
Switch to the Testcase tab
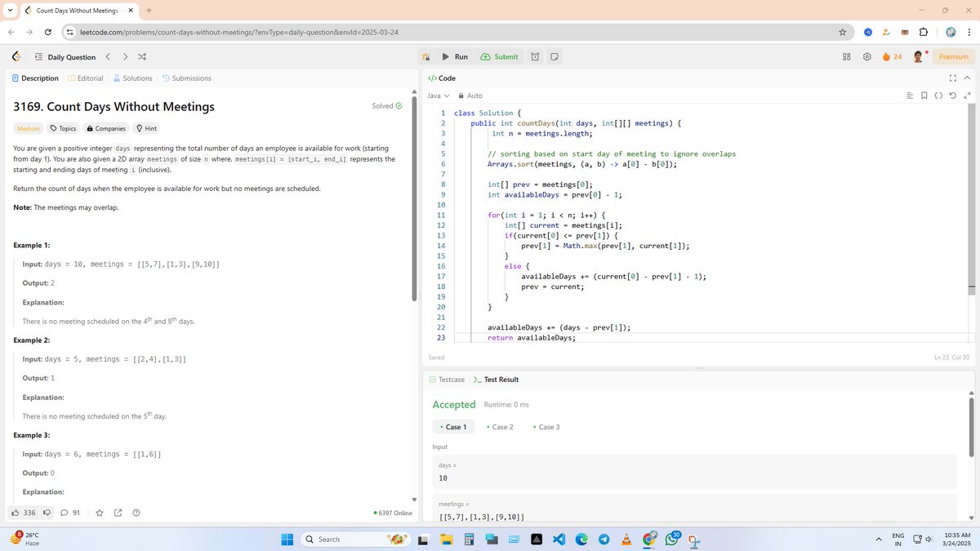tap(447, 380)
